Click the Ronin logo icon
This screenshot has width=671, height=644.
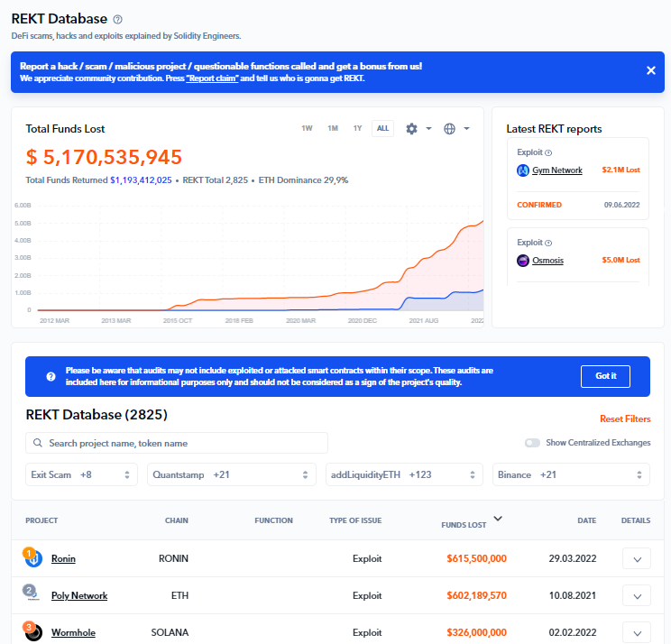[33, 557]
